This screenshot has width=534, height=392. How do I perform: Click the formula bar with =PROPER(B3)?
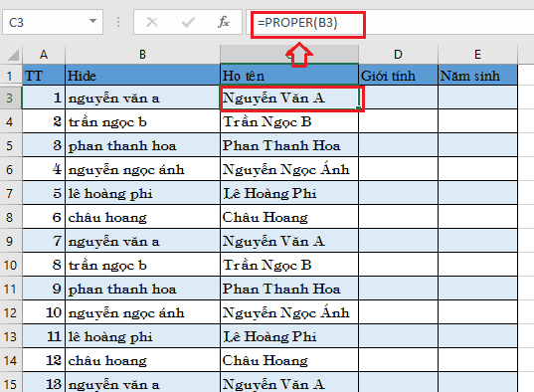[x=390, y=23]
